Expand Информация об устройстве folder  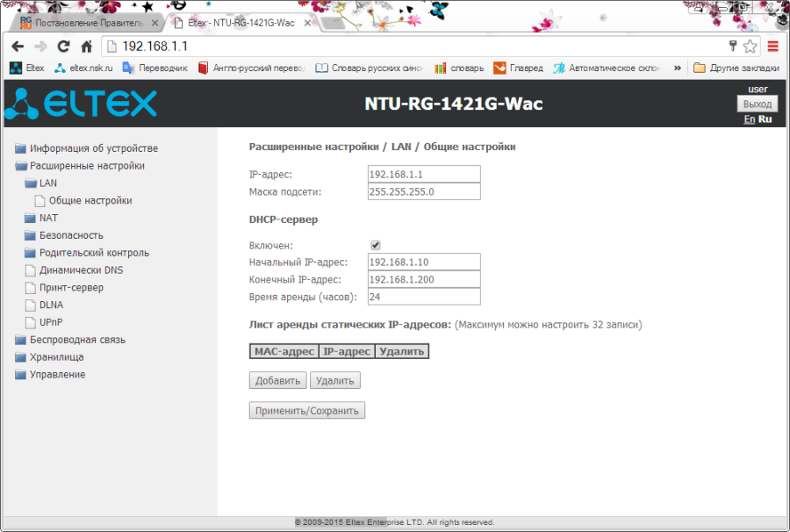86,148
